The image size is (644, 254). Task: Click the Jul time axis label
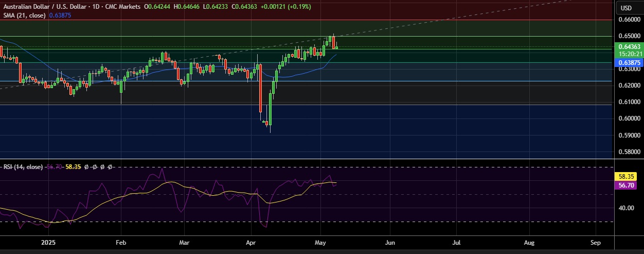tap(456, 242)
